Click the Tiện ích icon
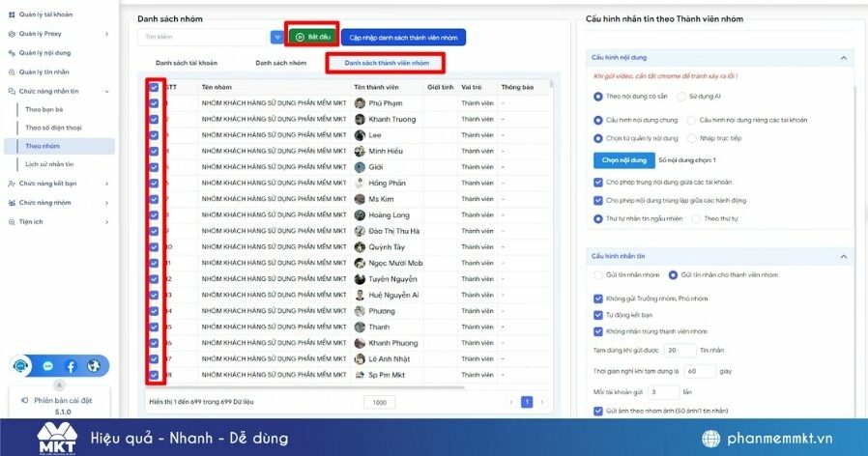Viewport: 868px width, 456px height. coord(12,222)
